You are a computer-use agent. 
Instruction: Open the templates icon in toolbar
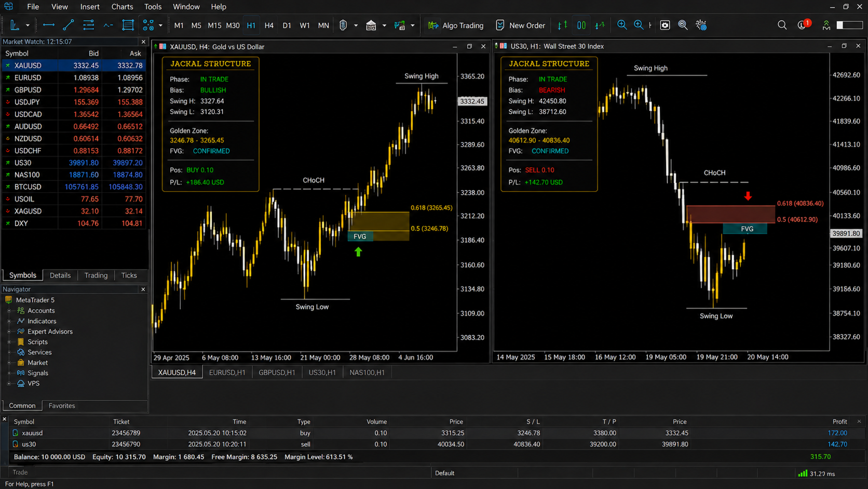click(400, 25)
